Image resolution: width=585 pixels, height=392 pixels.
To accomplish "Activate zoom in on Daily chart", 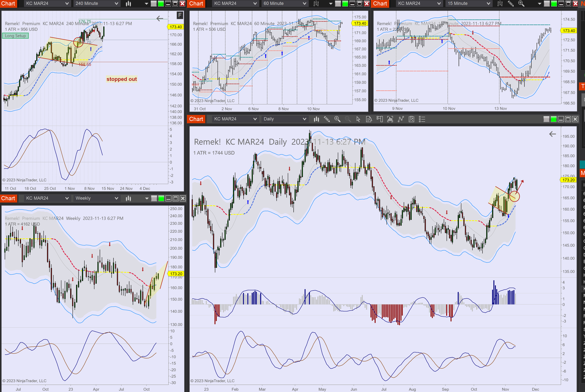I will 337,119.
